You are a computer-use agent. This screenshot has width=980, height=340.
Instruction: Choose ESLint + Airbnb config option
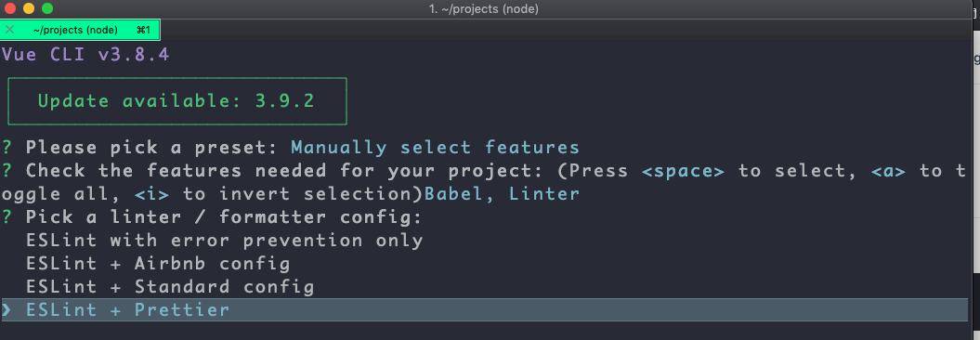click(x=158, y=264)
